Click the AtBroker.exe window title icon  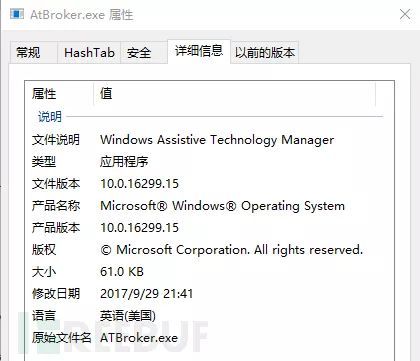(x=17, y=14)
